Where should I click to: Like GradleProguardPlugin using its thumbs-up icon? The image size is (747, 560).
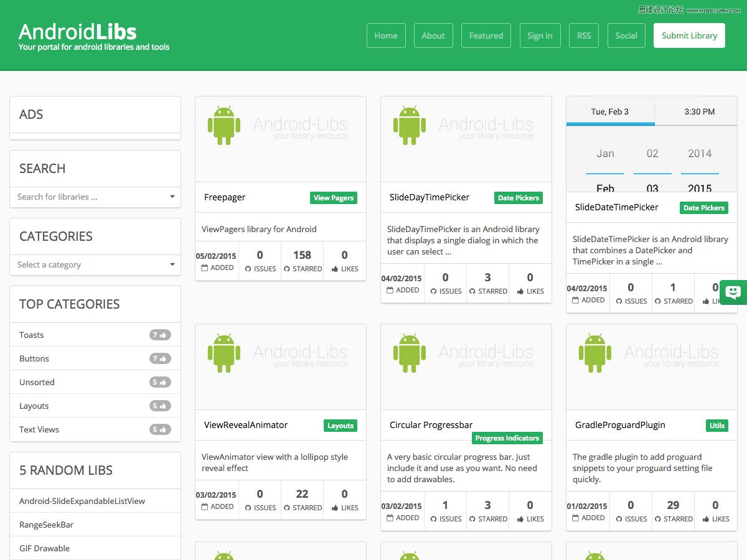[706, 520]
